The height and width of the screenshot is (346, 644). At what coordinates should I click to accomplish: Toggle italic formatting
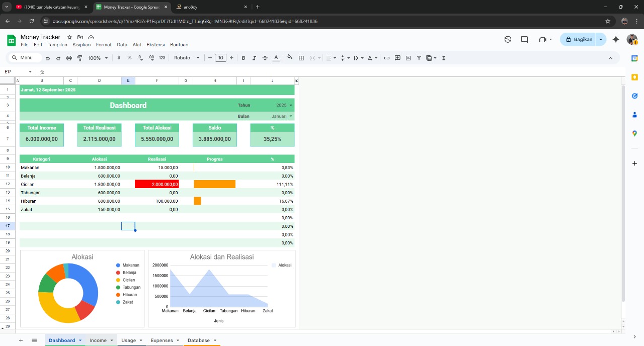coord(254,58)
